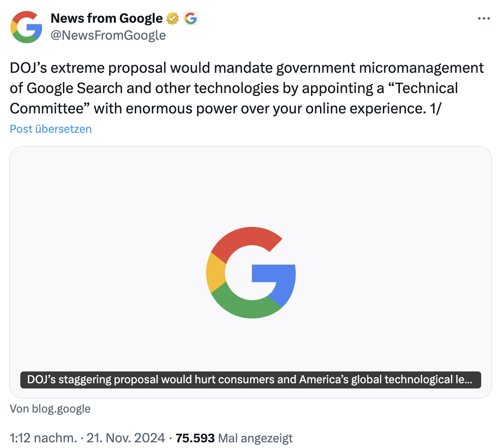Select the small G icon beside the checkmark
502x448 pixels.
point(190,18)
